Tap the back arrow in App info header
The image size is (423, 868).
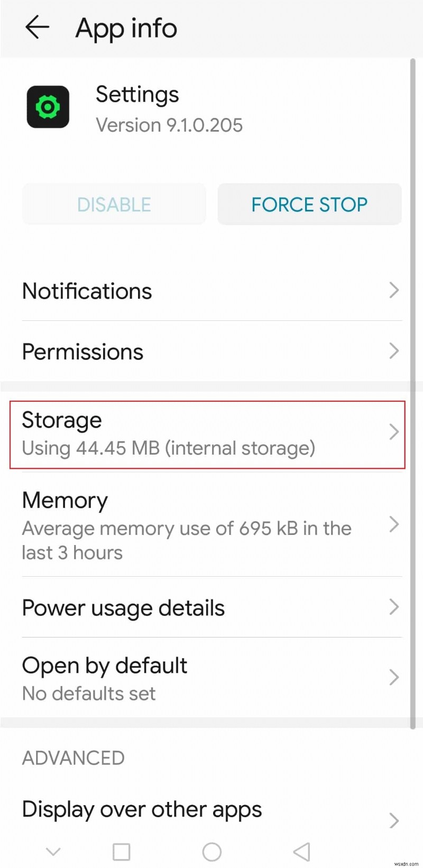[36, 28]
